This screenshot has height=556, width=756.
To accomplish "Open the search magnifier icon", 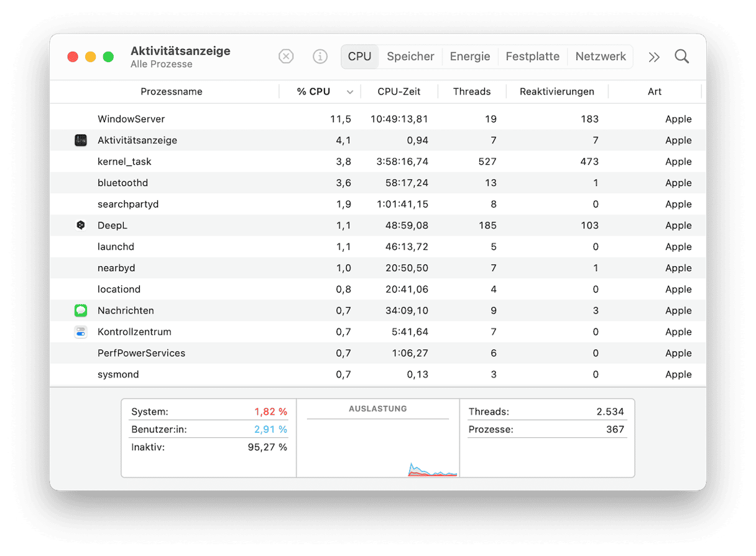I will pos(682,57).
